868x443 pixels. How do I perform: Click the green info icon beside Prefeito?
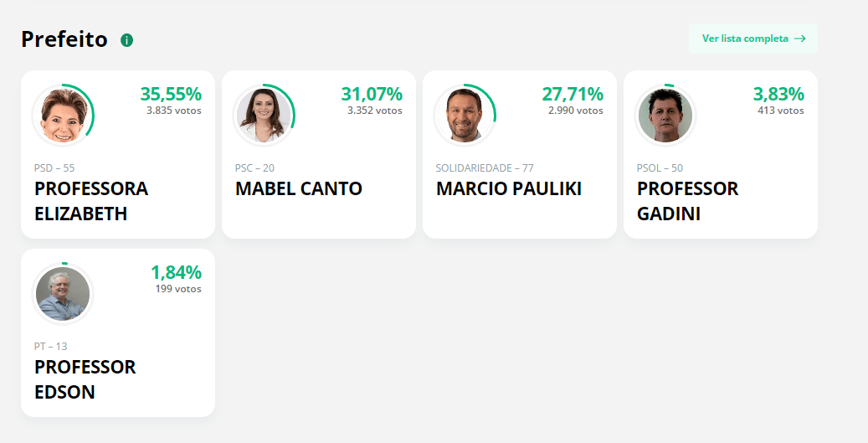coord(126,40)
